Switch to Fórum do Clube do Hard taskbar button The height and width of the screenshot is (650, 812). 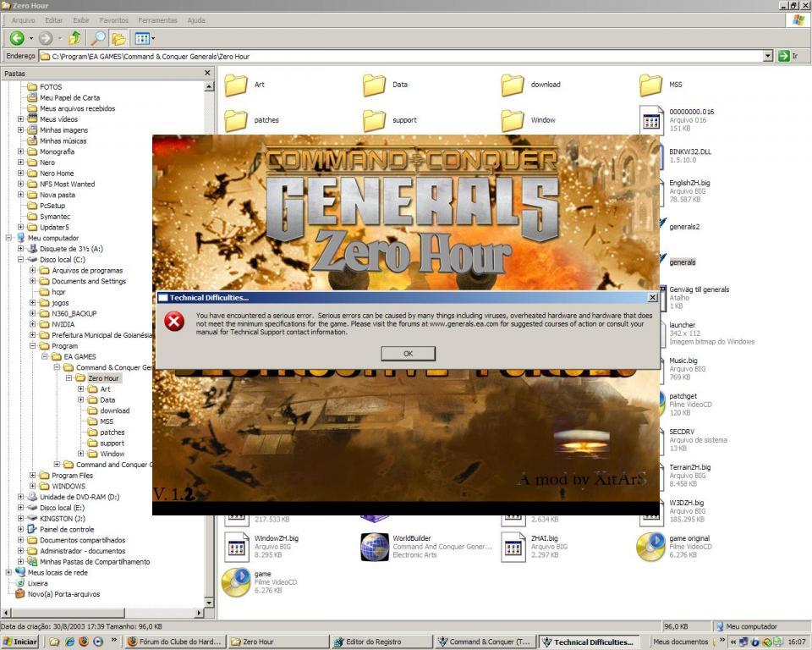click(x=174, y=642)
